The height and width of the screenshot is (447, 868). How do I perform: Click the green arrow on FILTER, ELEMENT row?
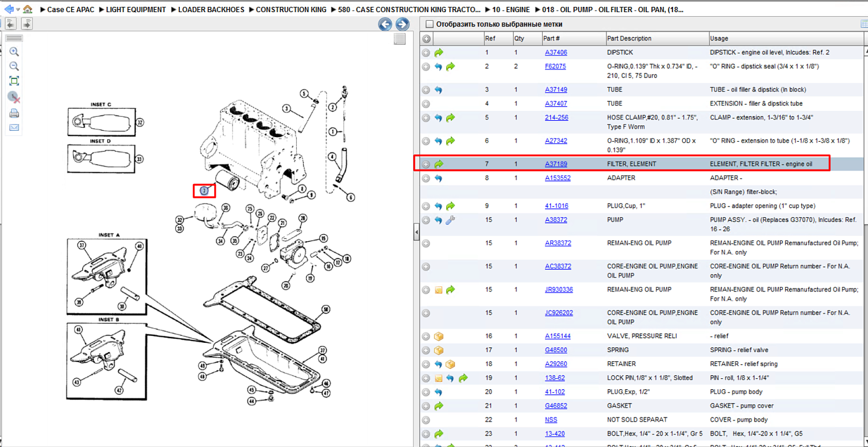[x=439, y=164]
